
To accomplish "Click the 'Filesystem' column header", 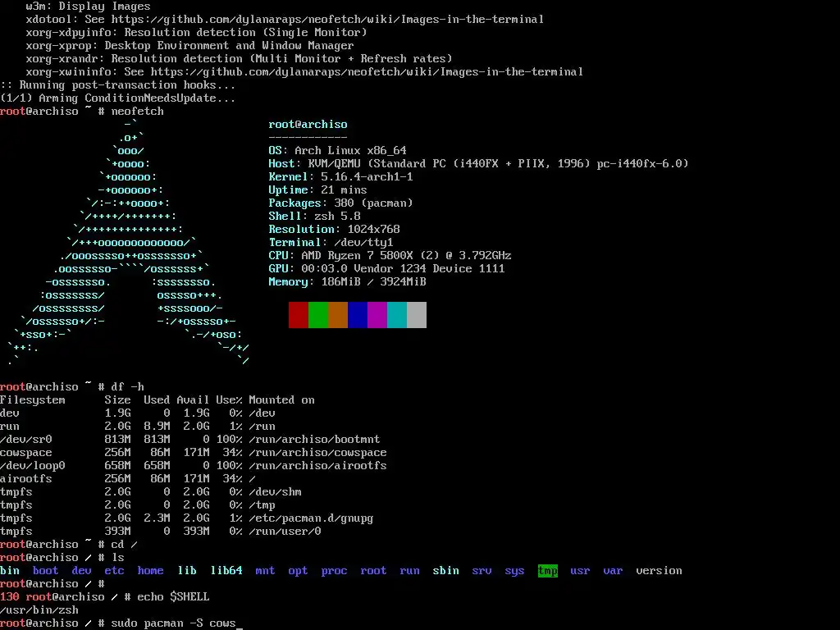I will click(33, 400).
